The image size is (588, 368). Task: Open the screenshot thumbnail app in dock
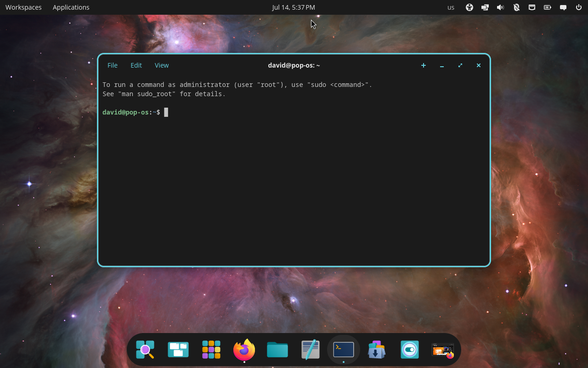(443, 351)
